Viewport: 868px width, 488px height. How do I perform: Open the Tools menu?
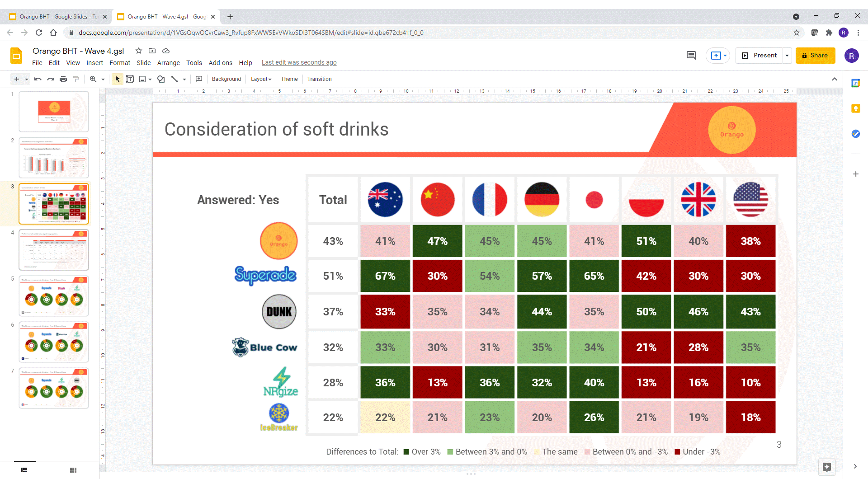coord(194,63)
